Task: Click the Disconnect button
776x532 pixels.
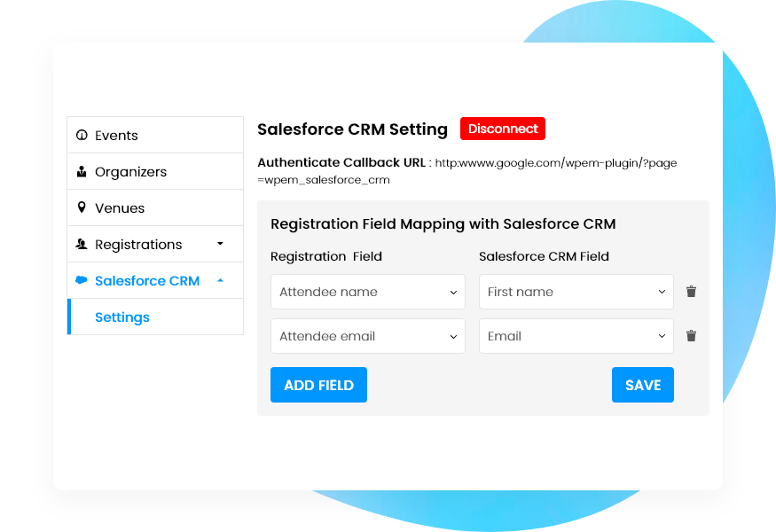Action: click(503, 129)
